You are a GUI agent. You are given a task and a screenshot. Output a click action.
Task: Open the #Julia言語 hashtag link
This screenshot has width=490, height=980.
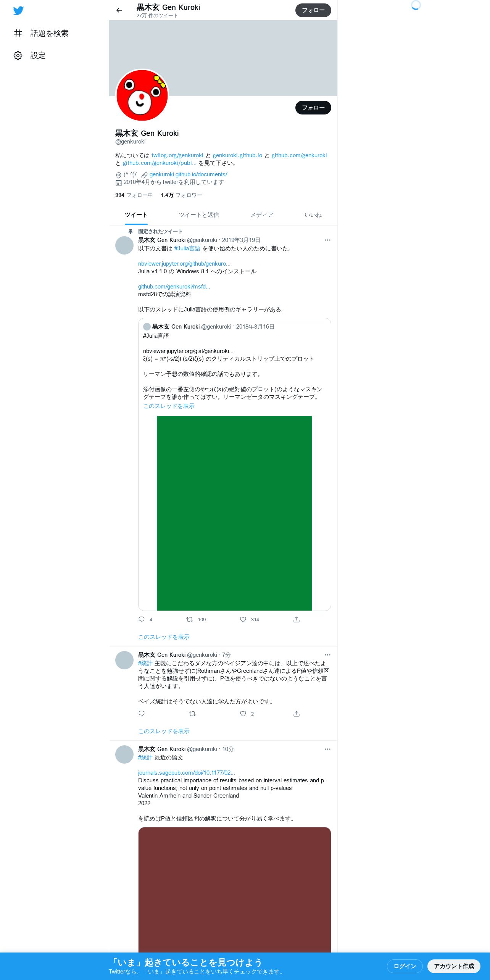(187, 248)
